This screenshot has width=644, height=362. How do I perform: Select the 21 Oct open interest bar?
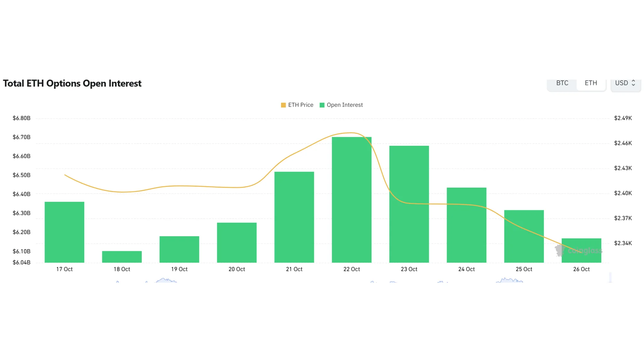[x=294, y=217]
